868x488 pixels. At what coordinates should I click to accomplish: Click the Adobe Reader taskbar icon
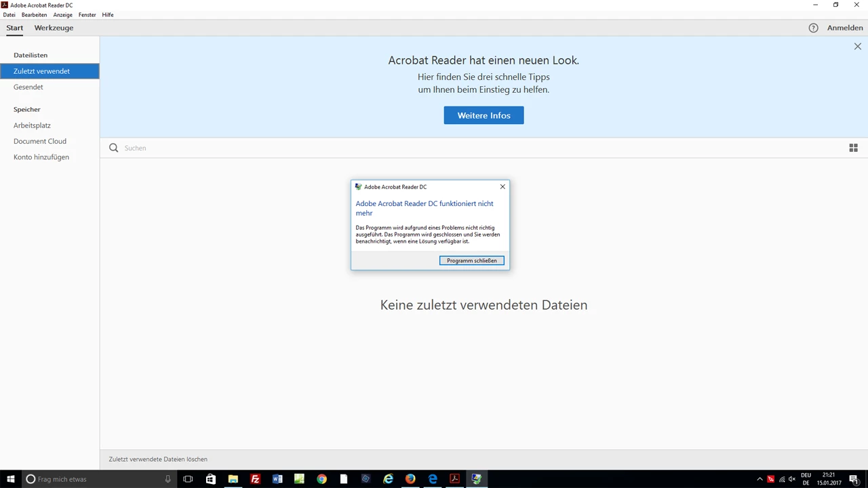point(454,479)
